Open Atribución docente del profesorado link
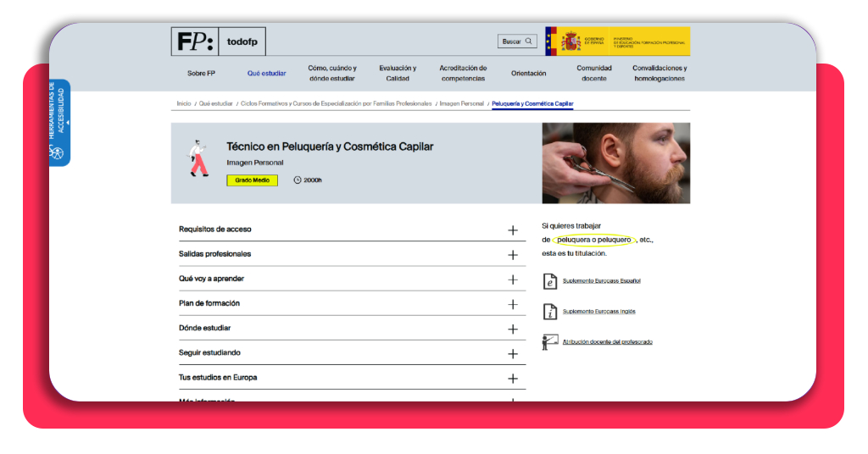 [x=607, y=341]
